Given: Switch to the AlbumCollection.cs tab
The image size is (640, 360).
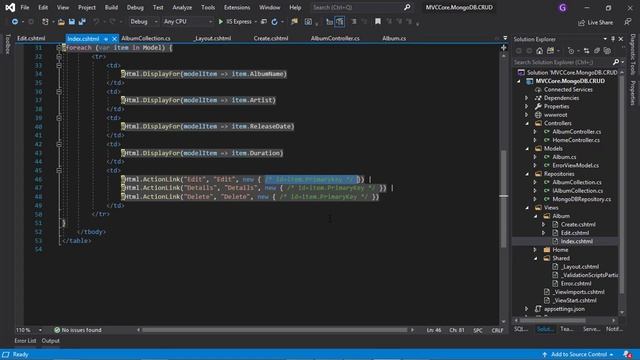Looking at the screenshot, I should (x=146, y=38).
